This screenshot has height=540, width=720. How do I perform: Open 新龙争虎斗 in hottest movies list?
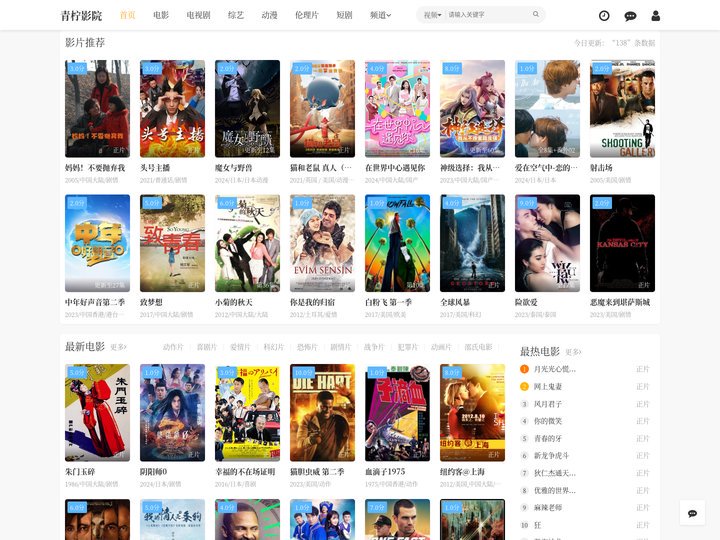pyautogui.click(x=551, y=456)
